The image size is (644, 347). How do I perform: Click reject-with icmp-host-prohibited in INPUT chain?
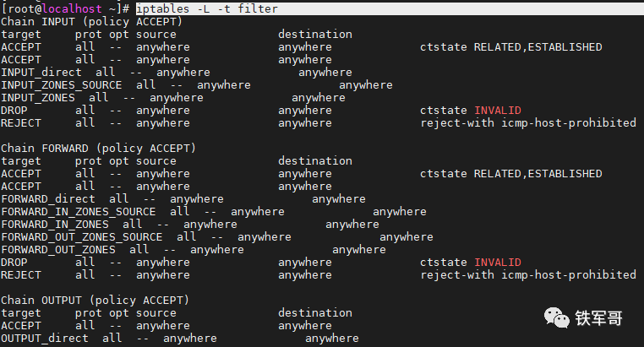point(527,122)
